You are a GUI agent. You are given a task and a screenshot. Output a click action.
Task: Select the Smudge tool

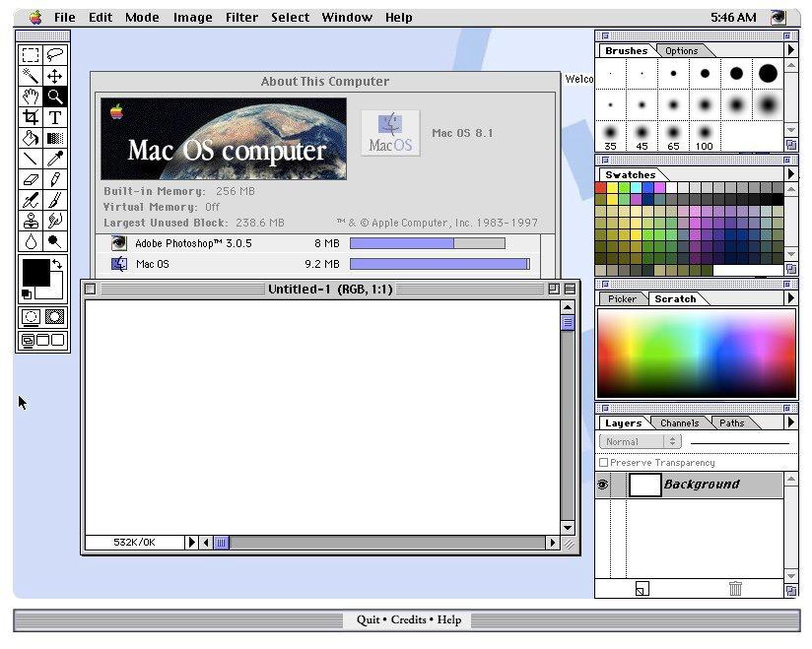coord(55,221)
